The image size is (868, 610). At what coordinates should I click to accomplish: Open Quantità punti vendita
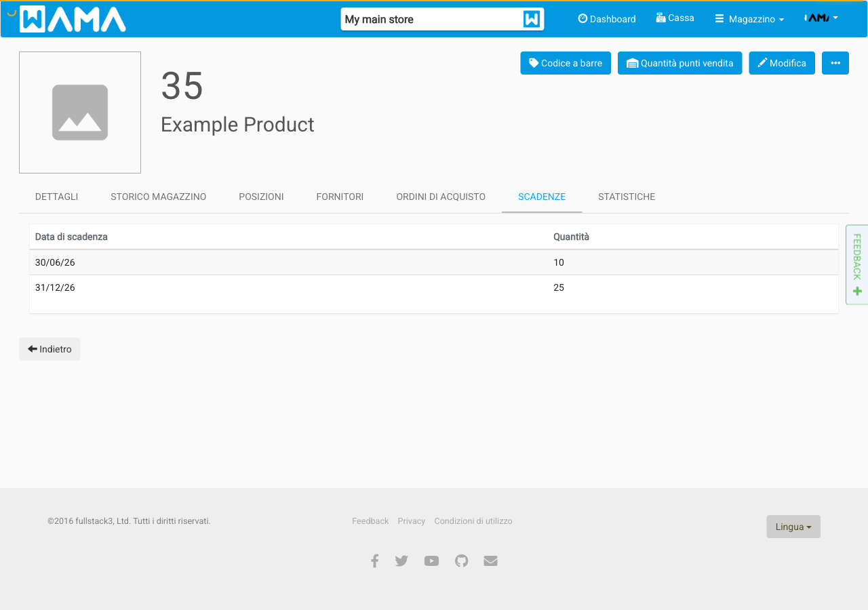point(679,63)
